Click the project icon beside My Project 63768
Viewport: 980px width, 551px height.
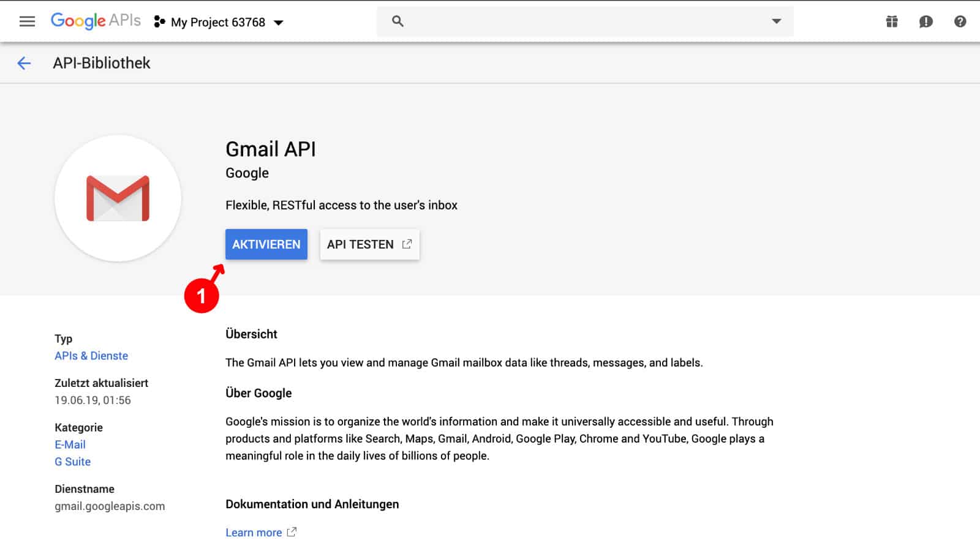pos(159,22)
